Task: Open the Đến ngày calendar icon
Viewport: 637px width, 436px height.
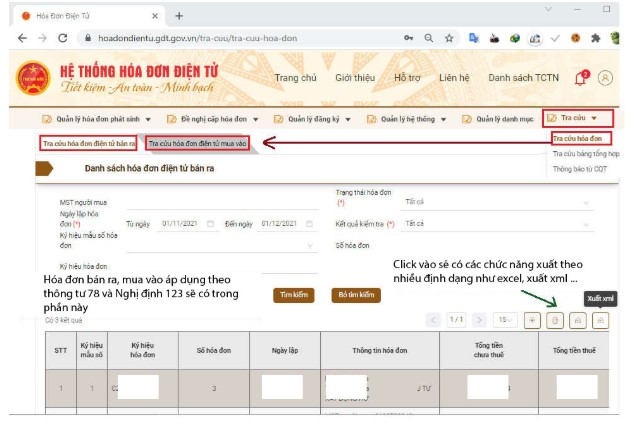Action: (x=310, y=223)
